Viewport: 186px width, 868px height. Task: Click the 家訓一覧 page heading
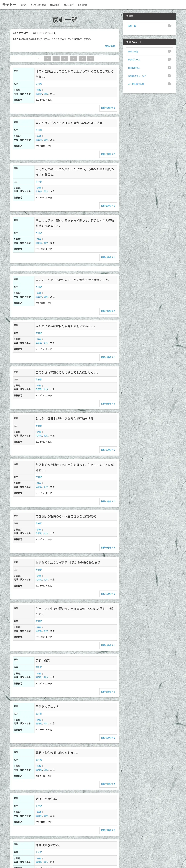65,20
